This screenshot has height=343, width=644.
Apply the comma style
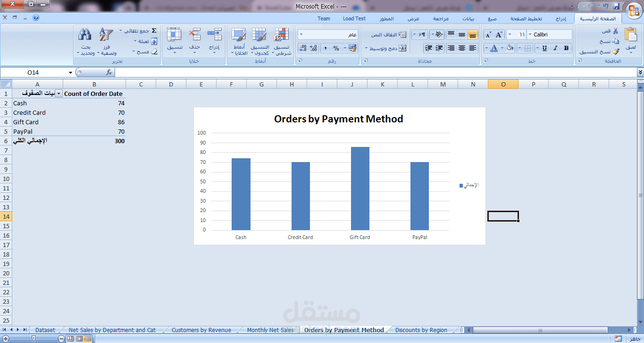[x=326, y=48]
